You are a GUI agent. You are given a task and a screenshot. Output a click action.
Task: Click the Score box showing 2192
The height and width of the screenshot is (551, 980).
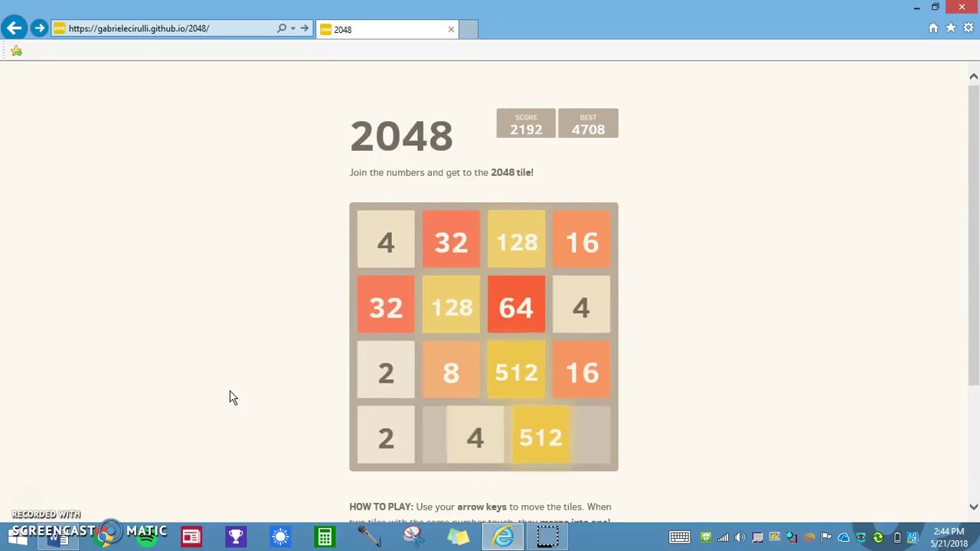[526, 123]
